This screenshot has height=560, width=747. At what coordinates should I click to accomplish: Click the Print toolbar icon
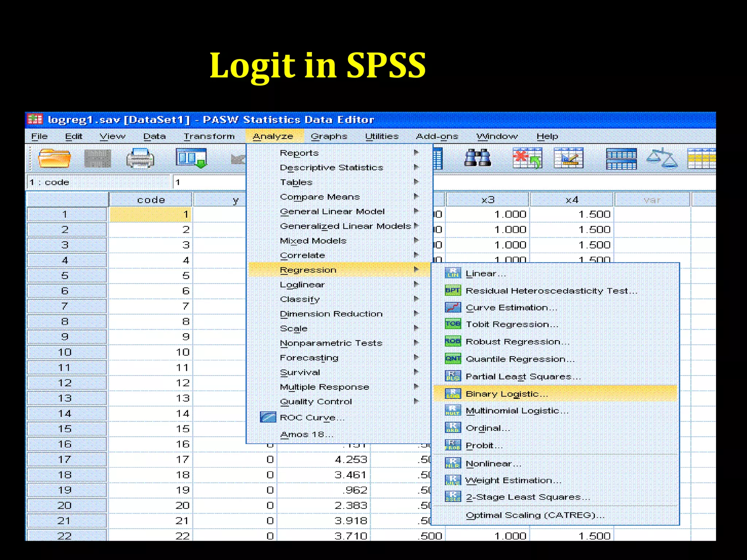[x=140, y=159]
